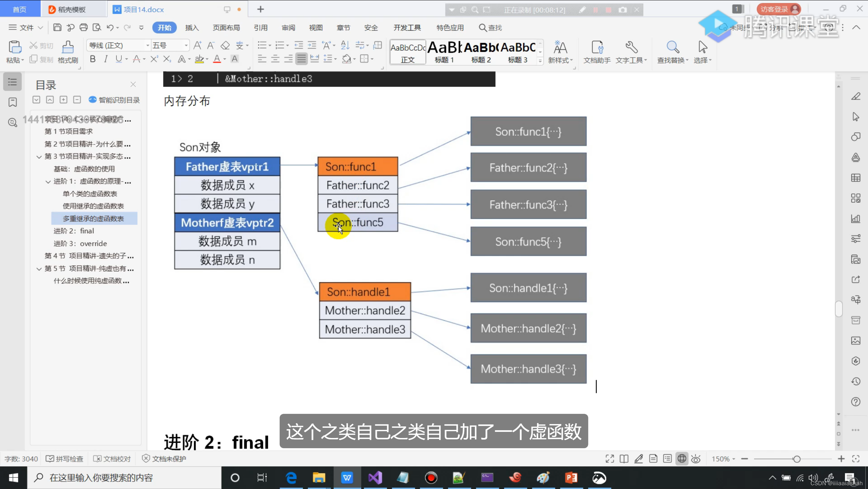
Task: Click the help question mark in right sidebar
Action: [x=855, y=402]
